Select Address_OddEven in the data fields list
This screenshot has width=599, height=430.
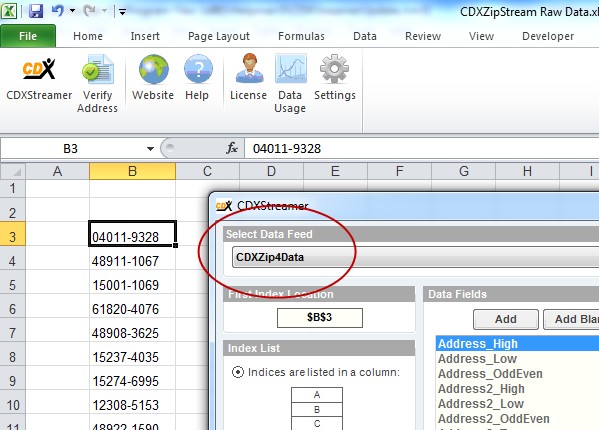pyautogui.click(x=517, y=373)
